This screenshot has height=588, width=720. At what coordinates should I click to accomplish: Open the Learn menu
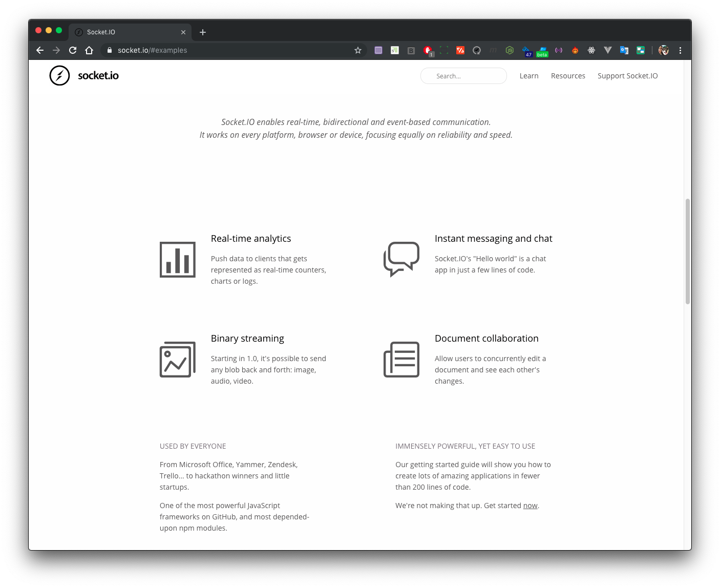pos(529,76)
